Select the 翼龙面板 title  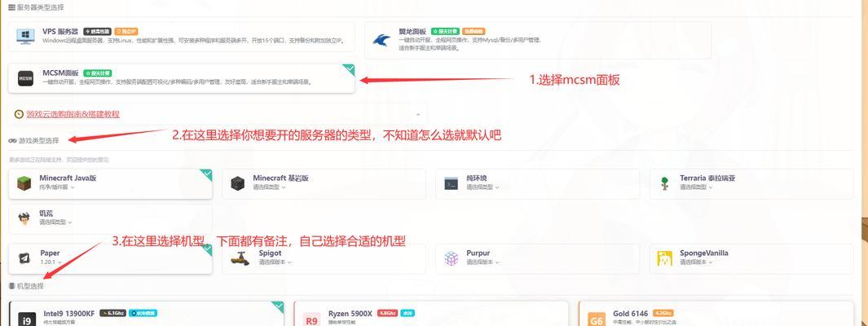(412, 32)
